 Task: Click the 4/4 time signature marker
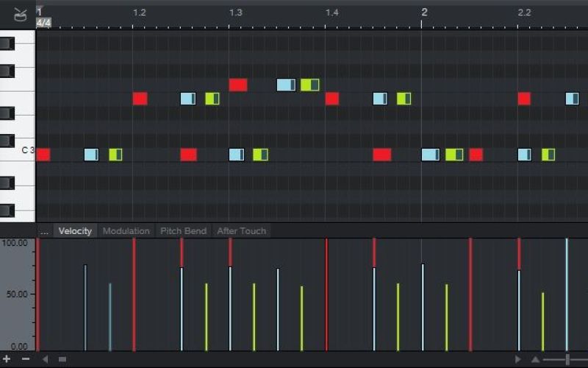[x=44, y=23]
